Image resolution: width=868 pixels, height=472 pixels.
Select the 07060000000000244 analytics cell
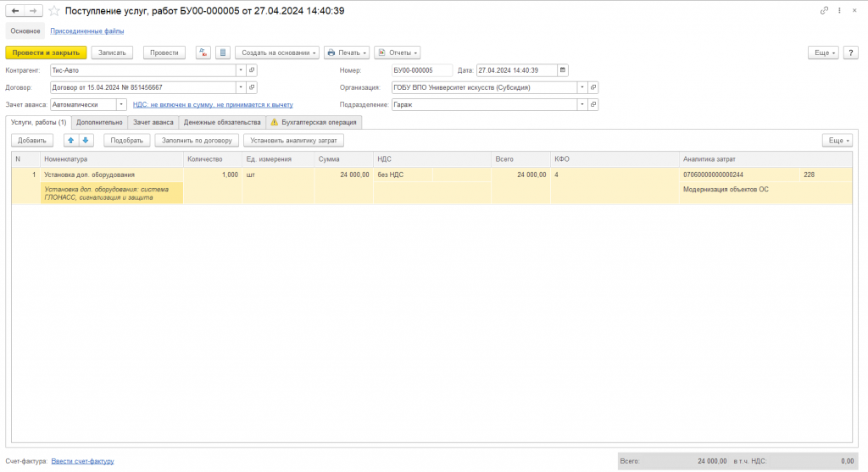click(x=739, y=175)
